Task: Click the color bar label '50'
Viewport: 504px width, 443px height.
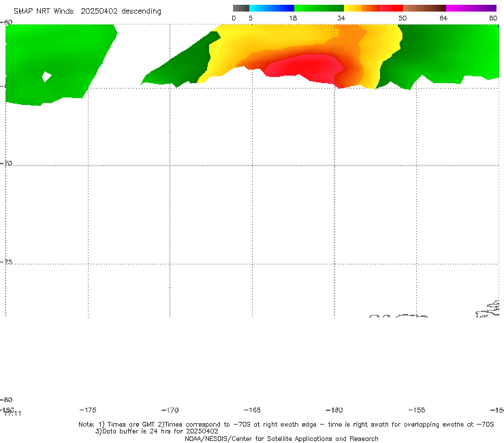Action: (403, 18)
